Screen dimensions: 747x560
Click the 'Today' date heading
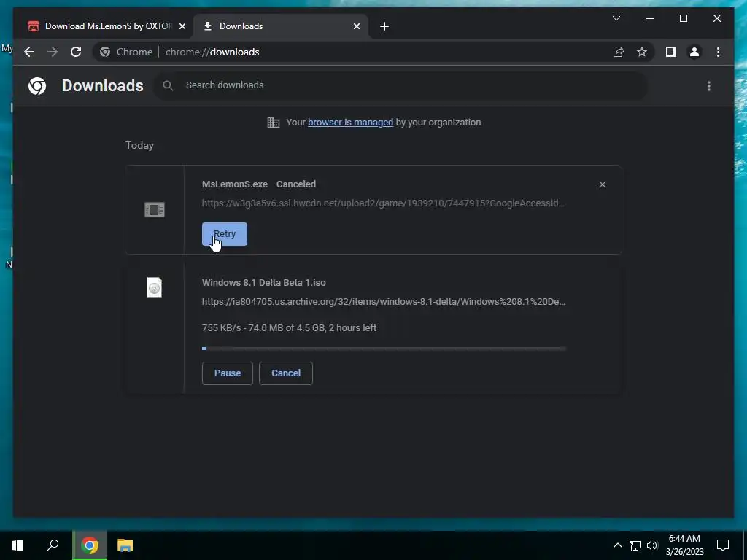click(x=139, y=145)
